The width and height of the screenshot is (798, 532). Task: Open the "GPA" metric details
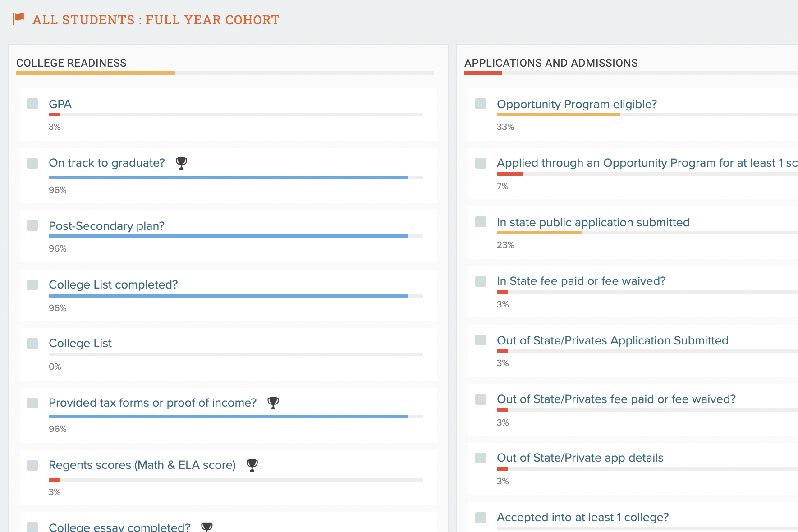click(60, 104)
